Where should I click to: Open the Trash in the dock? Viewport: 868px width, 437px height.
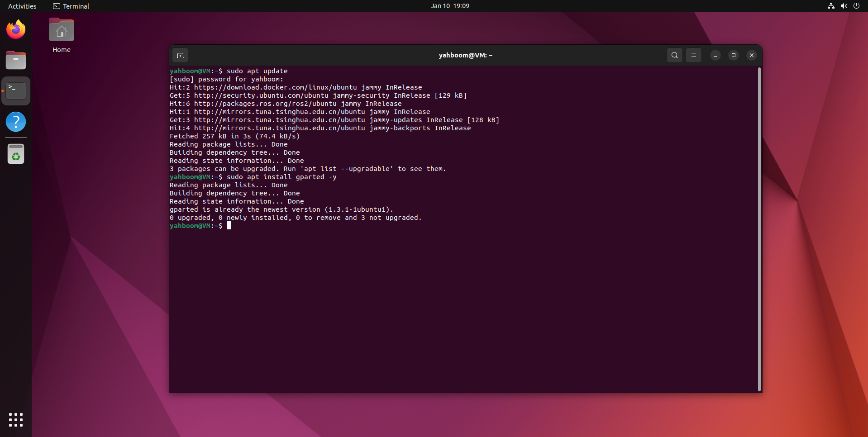[16, 154]
